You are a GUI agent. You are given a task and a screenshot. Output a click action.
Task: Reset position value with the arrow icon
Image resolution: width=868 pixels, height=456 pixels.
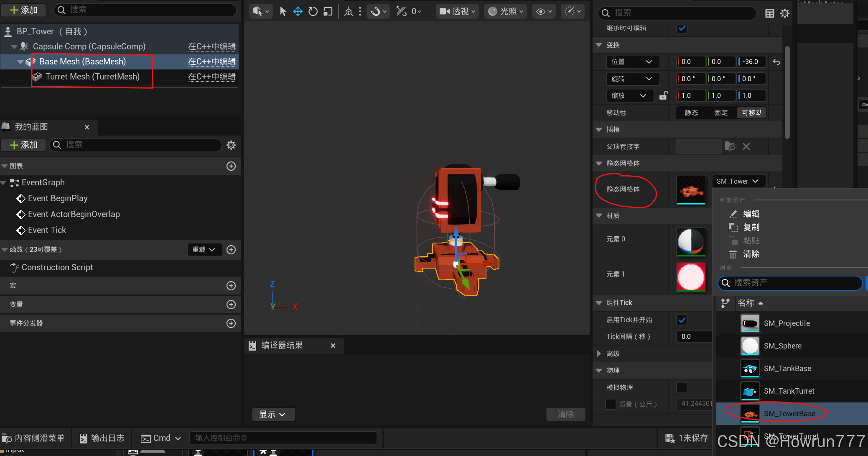[776, 62]
